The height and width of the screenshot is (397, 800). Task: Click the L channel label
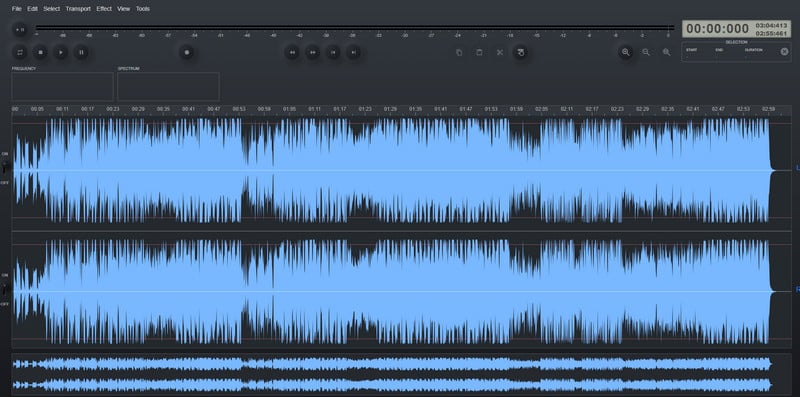click(797, 168)
